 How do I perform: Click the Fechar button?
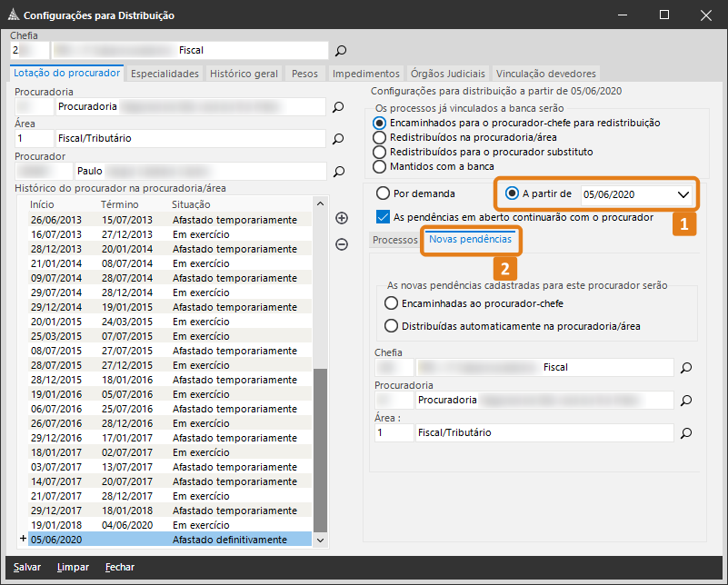pyautogui.click(x=120, y=567)
